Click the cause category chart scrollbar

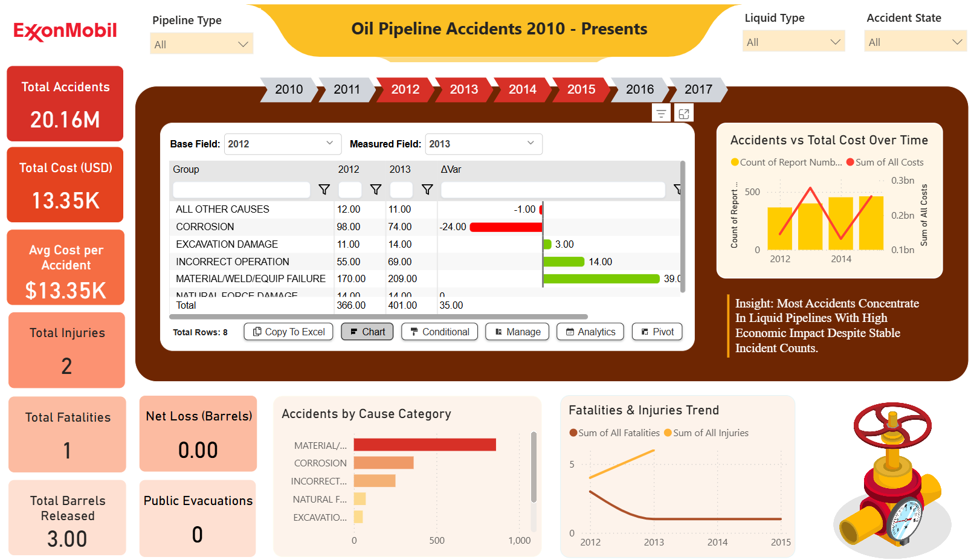click(534, 467)
